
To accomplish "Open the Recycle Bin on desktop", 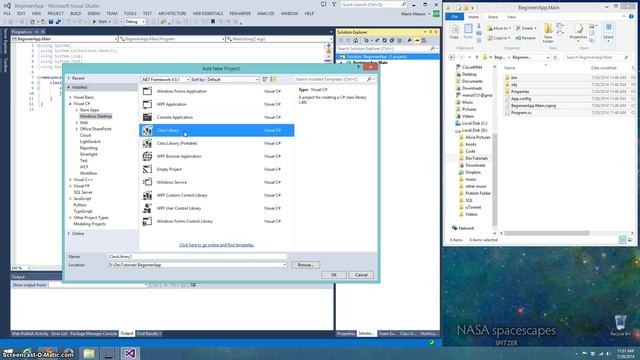I will [620, 325].
